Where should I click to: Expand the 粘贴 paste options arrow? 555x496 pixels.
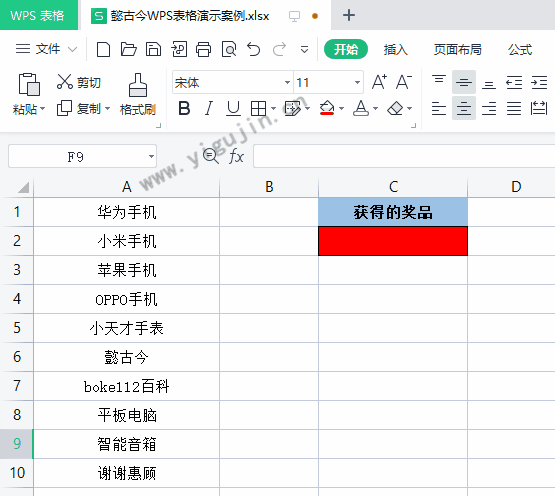(43, 108)
